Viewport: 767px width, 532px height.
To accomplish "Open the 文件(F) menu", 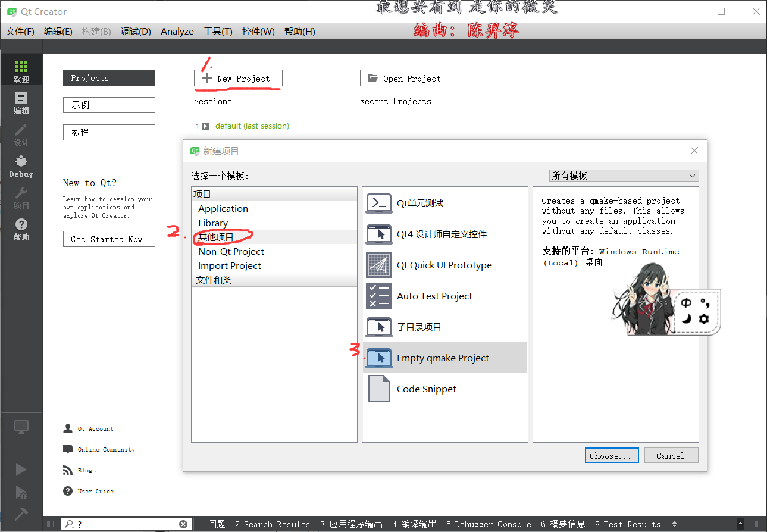I will 20,32.
